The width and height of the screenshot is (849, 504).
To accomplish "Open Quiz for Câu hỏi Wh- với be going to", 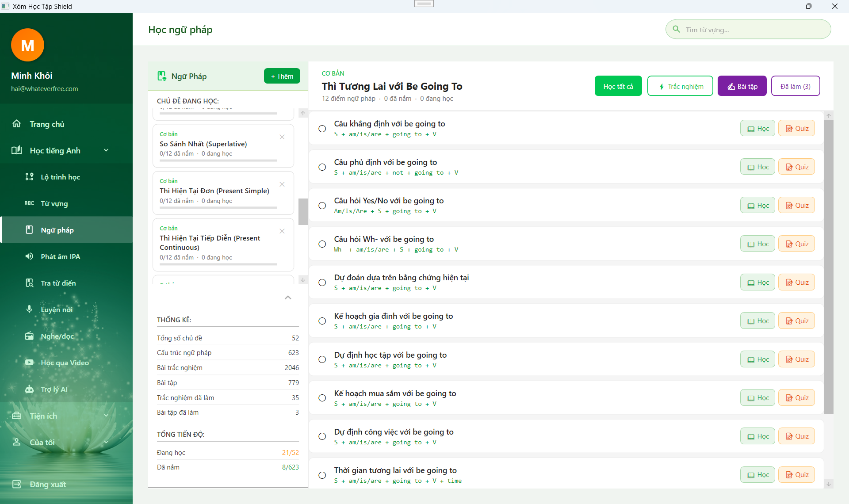I will coord(796,244).
